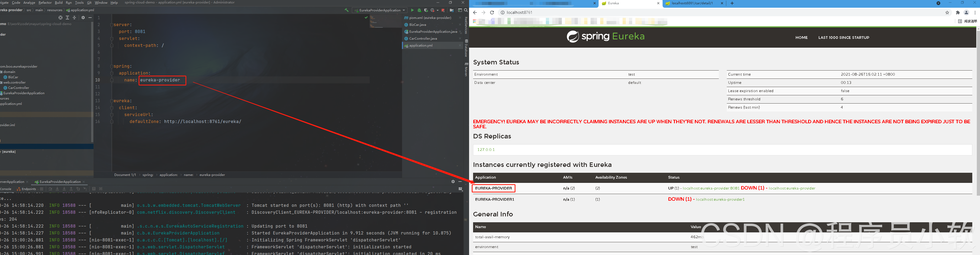This screenshot has height=255, width=980.
Task: Open the Build menu
Action: tap(59, 3)
